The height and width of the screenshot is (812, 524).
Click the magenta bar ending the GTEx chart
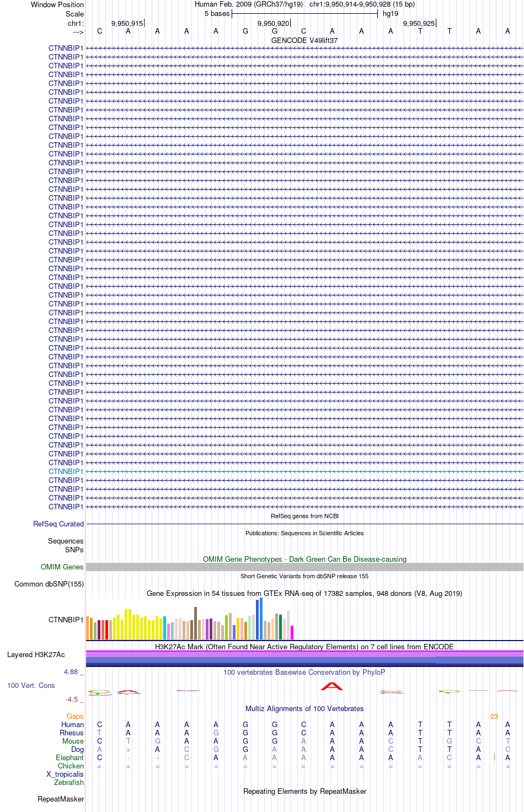click(292, 632)
